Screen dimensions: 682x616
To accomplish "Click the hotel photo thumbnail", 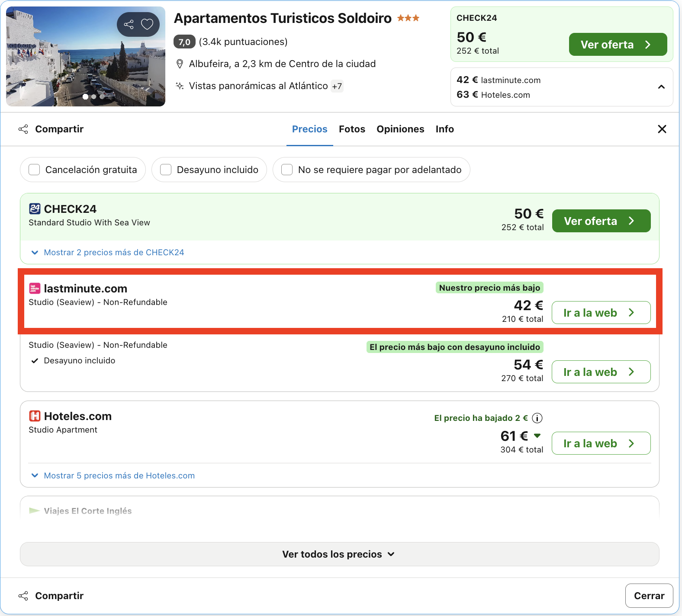I will click(x=86, y=56).
